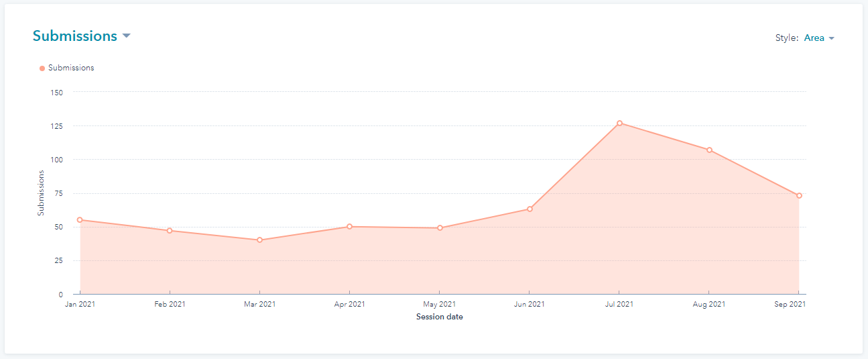This screenshot has height=359, width=868.
Task: Click the Jan 2021 data point
Action: [x=80, y=220]
